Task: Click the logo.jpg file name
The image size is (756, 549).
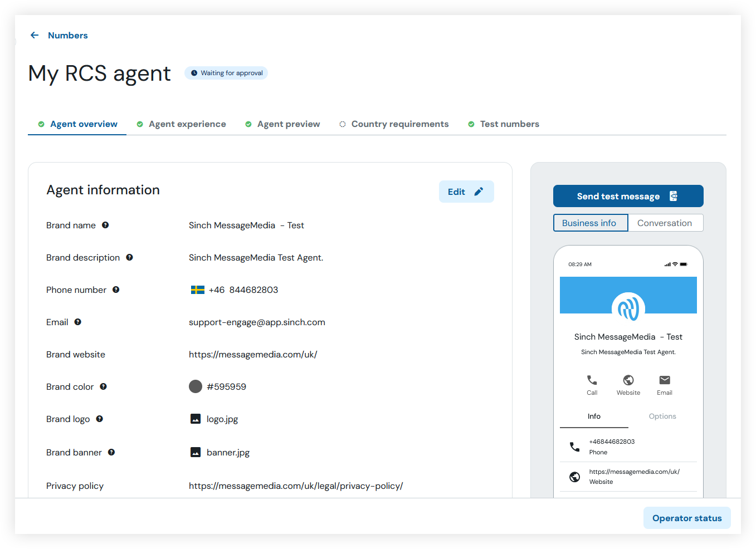Action: (x=222, y=419)
